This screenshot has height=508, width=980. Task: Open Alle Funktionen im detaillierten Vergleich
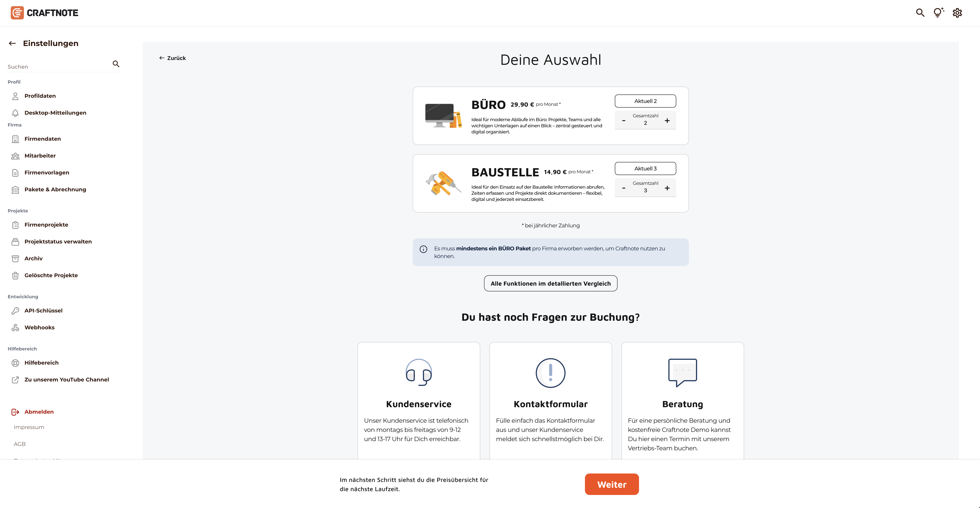pyautogui.click(x=550, y=284)
